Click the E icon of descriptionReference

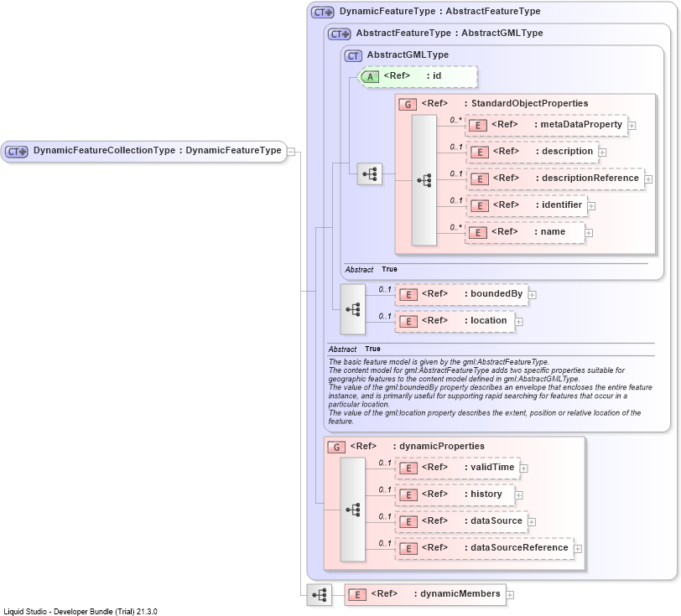[x=480, y=179]
